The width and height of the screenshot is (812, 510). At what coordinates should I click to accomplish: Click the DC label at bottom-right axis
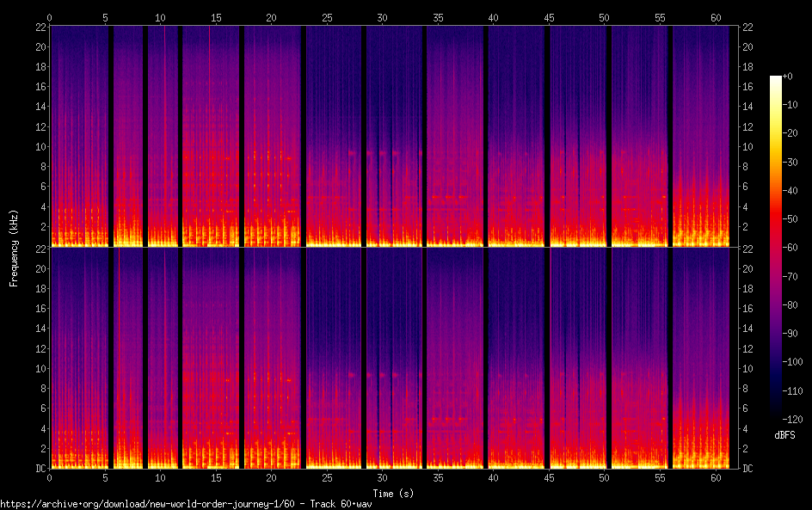pyautogui.click(x=747, y=469)
